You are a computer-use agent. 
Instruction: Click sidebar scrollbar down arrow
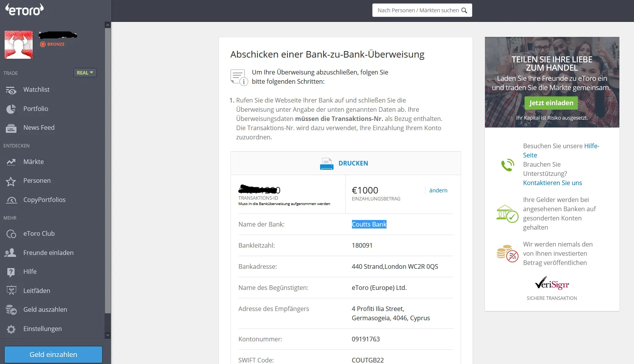(108, 335)
